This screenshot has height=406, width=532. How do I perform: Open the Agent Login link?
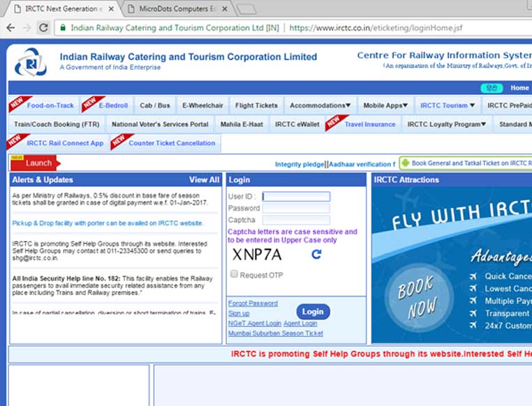pyautogui.click(x=300, y=323)
